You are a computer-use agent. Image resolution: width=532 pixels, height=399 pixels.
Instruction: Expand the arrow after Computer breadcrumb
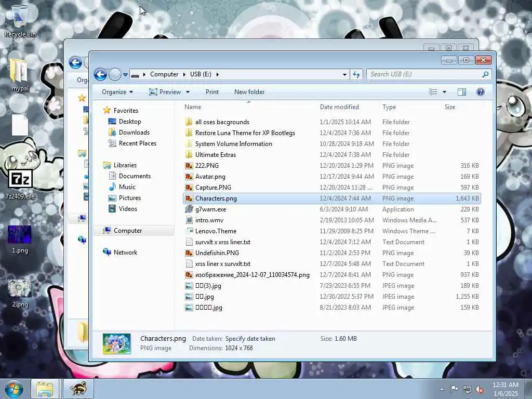click(x=184, y=74)
